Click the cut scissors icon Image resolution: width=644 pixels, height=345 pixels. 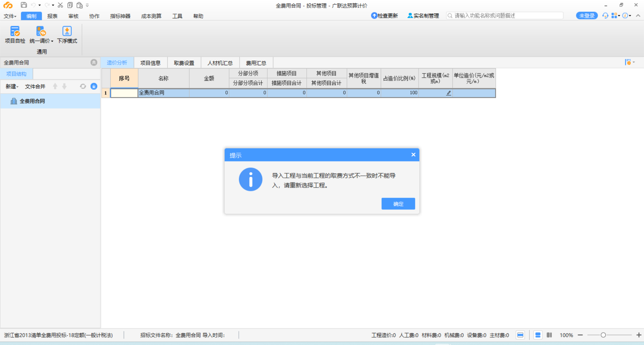click(x=60, y=5)
